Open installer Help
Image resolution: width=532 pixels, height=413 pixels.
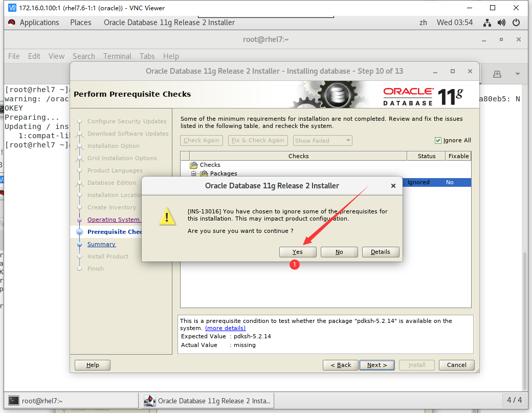click(x=93, y=365)
